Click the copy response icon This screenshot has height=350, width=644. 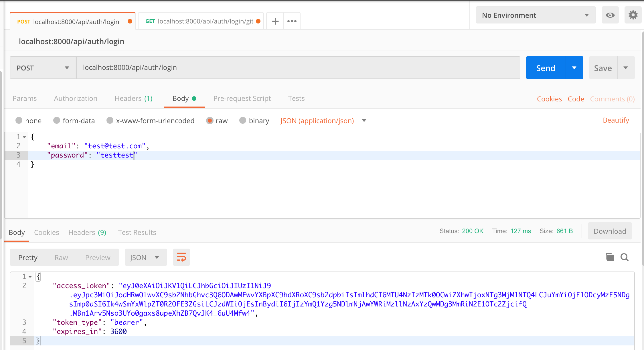609,257
